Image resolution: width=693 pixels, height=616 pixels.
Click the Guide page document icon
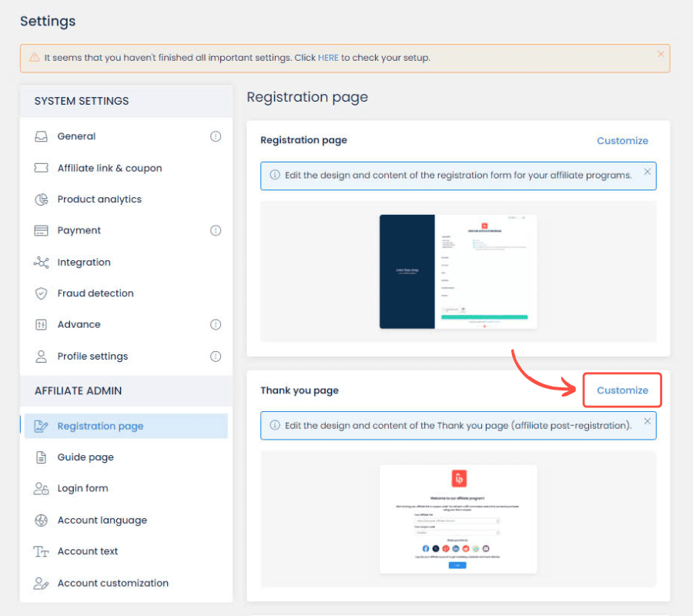pyautogui.click(x=41, y=457)
